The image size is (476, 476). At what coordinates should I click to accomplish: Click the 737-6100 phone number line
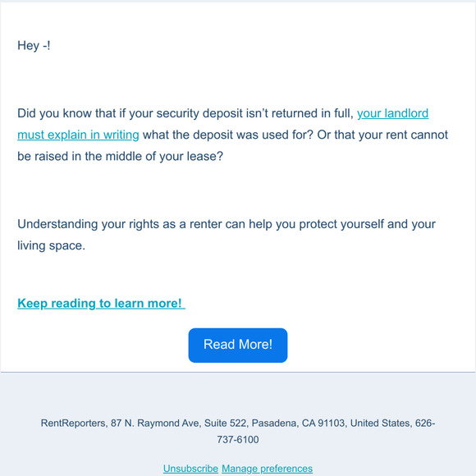pyautogui.click(x=238, y=439)
